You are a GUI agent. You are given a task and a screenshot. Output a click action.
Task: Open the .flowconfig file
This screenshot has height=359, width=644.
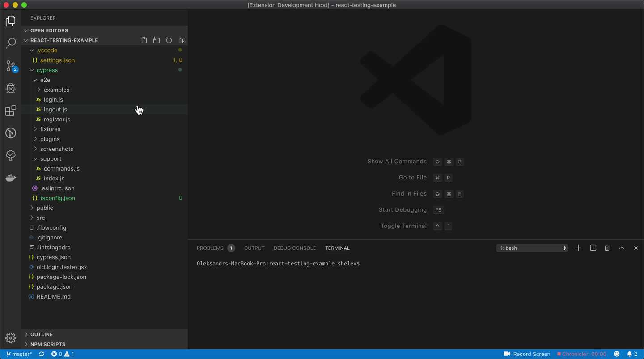(x=105, y=228)
